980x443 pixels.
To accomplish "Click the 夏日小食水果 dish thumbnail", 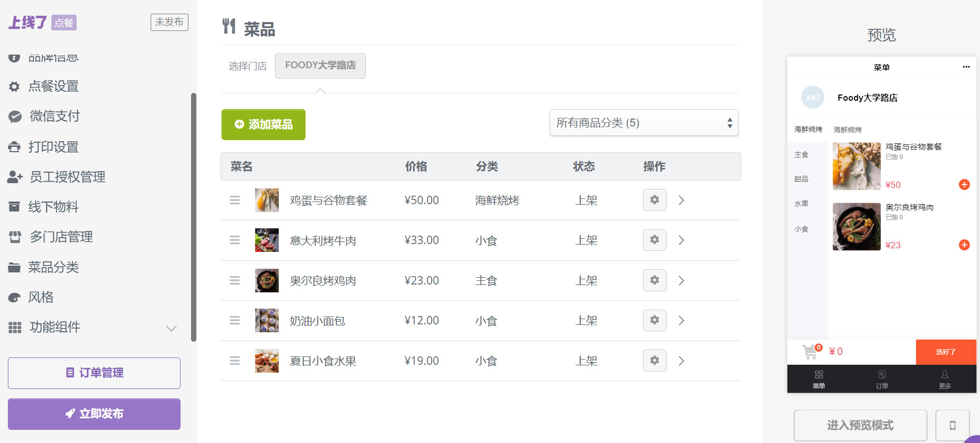I will click(267, 361).
